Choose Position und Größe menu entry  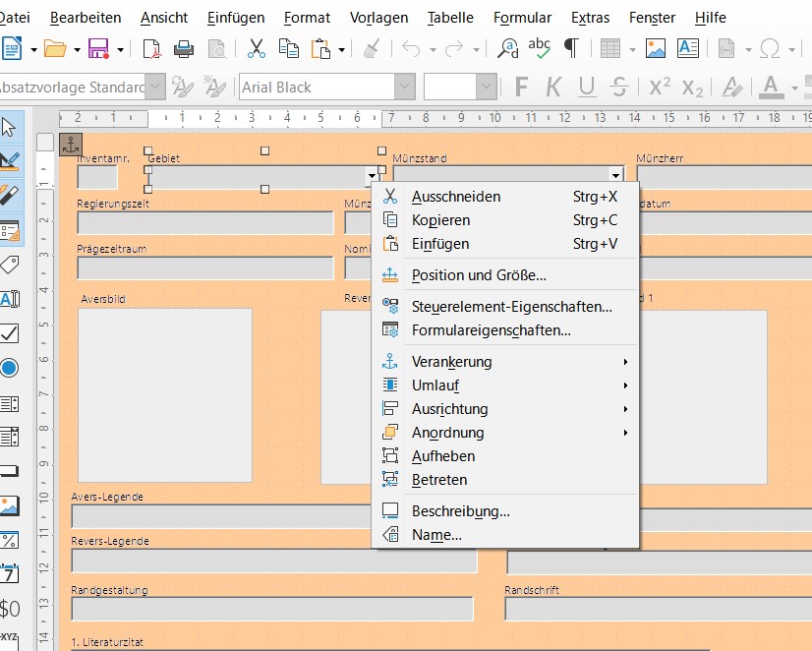click(x=505, y=275)
